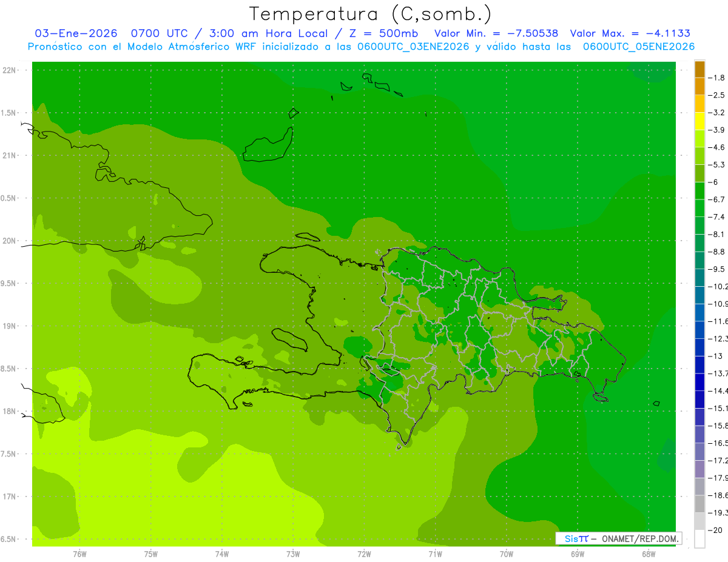Click the "75W" longitude label

coord(151,554)
